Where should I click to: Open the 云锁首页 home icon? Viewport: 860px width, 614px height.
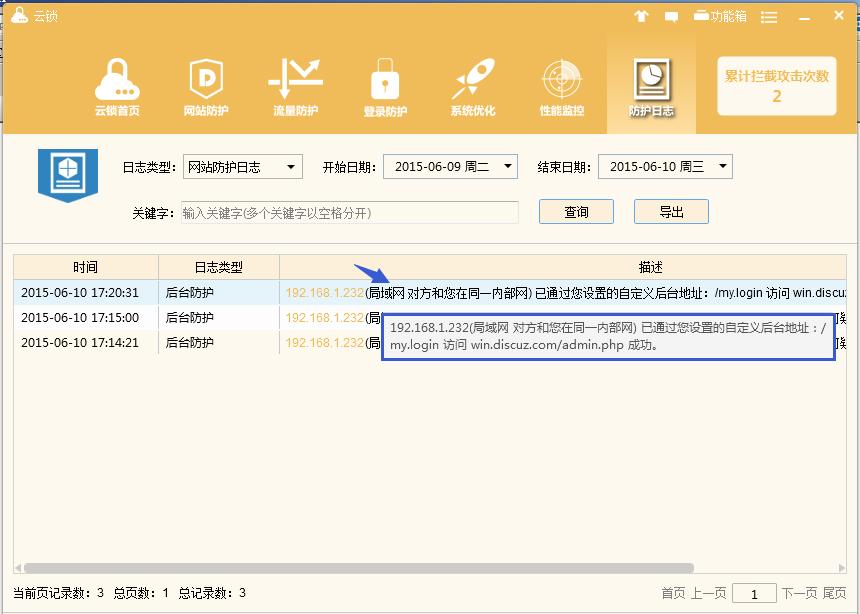point(117,87)
